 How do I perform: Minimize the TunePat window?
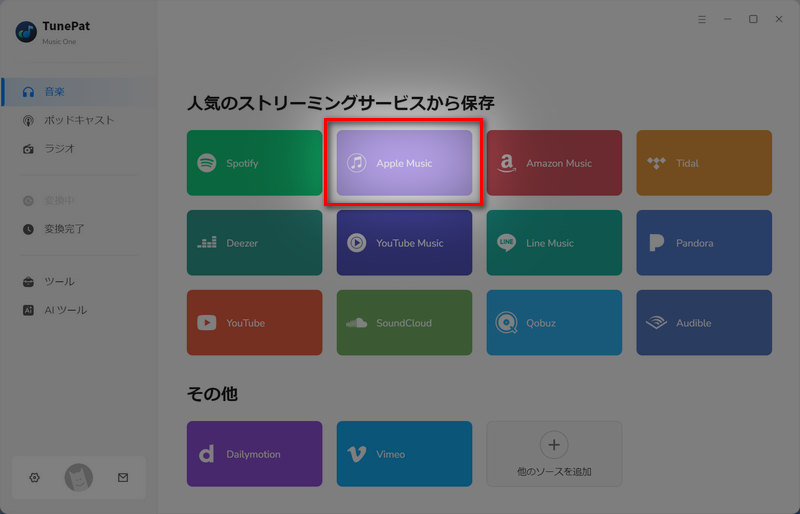click(728, 19)
